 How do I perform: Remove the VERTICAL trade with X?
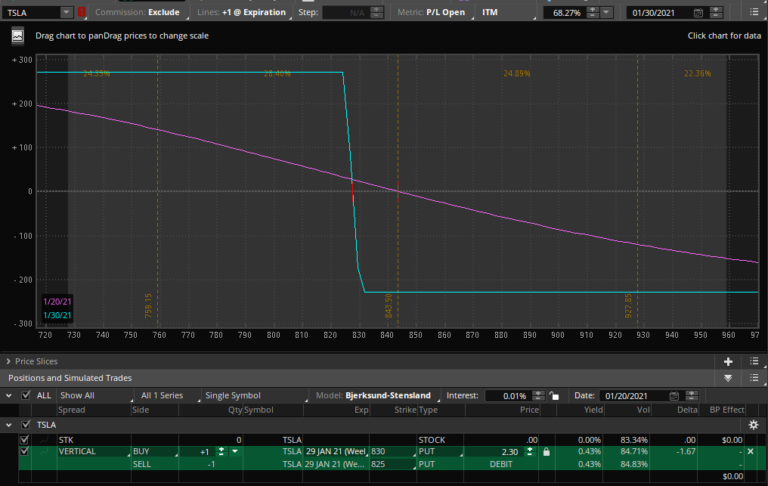pos(750,452)
